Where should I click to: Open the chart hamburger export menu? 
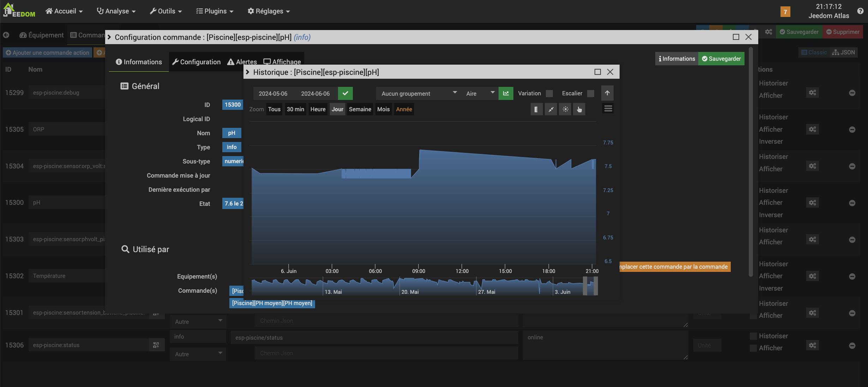tap(608, 109)
